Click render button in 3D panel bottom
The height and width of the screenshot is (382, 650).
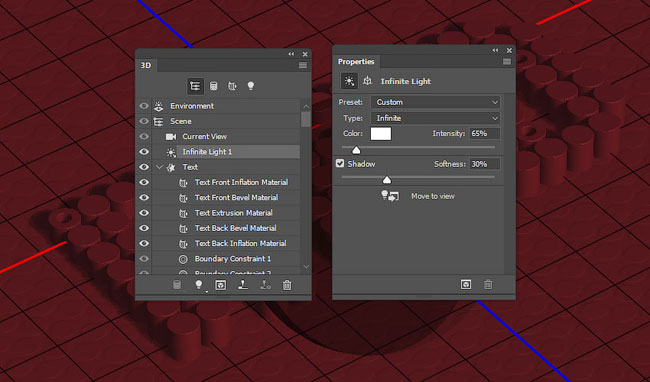(x=221, y=285)
